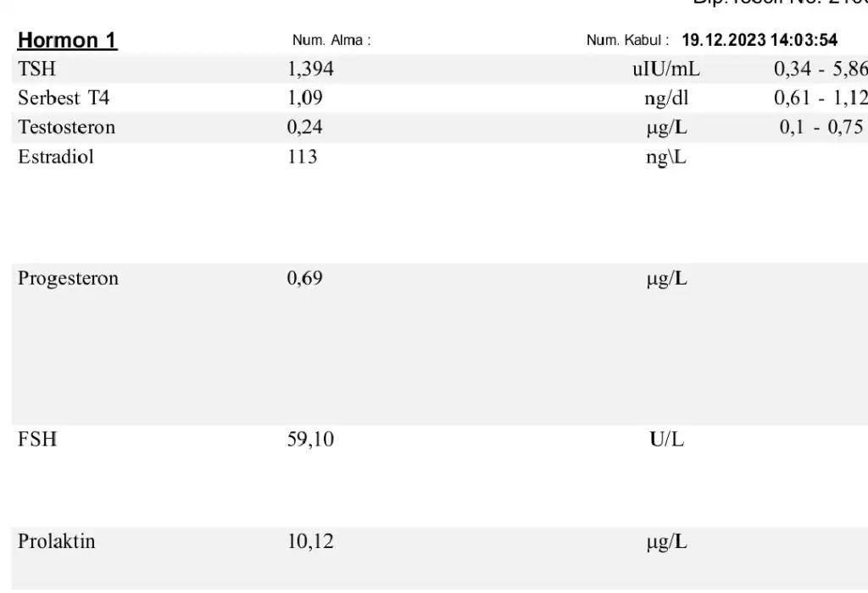Click the FSH test name
This screenshot has width=868, height=593.
coord(37,440)
